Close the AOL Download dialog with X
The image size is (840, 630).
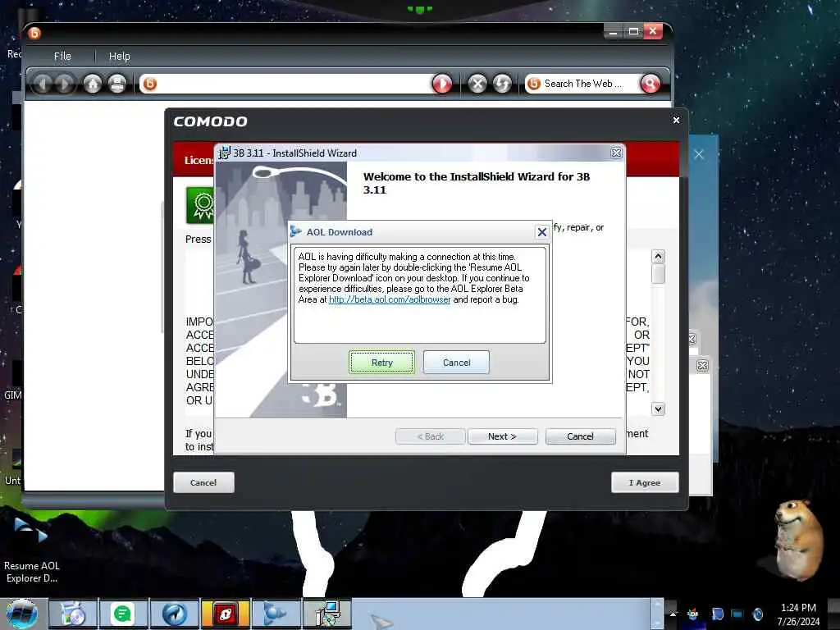tap(541, 232)
